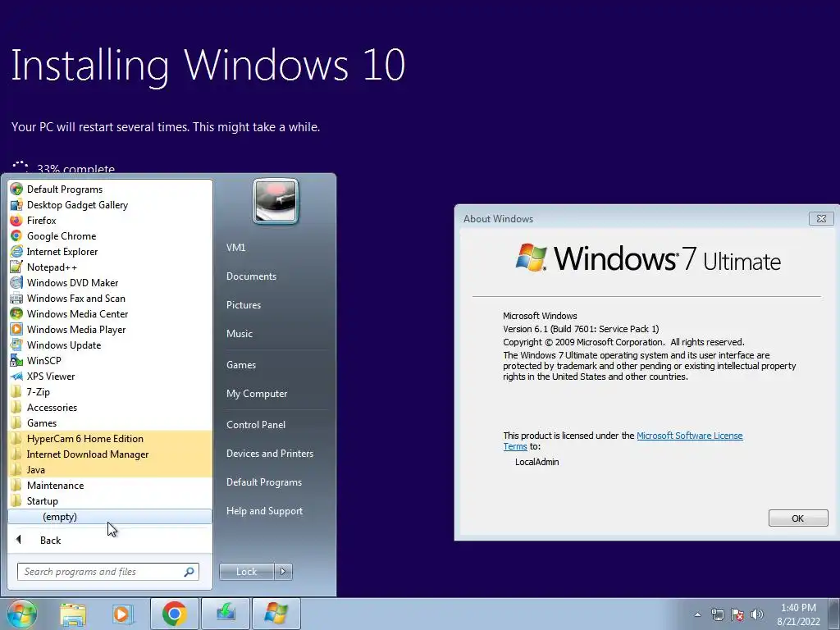Select the (empty) Startup entry
The height and width of the screenshot is (630, 840).
110,517
